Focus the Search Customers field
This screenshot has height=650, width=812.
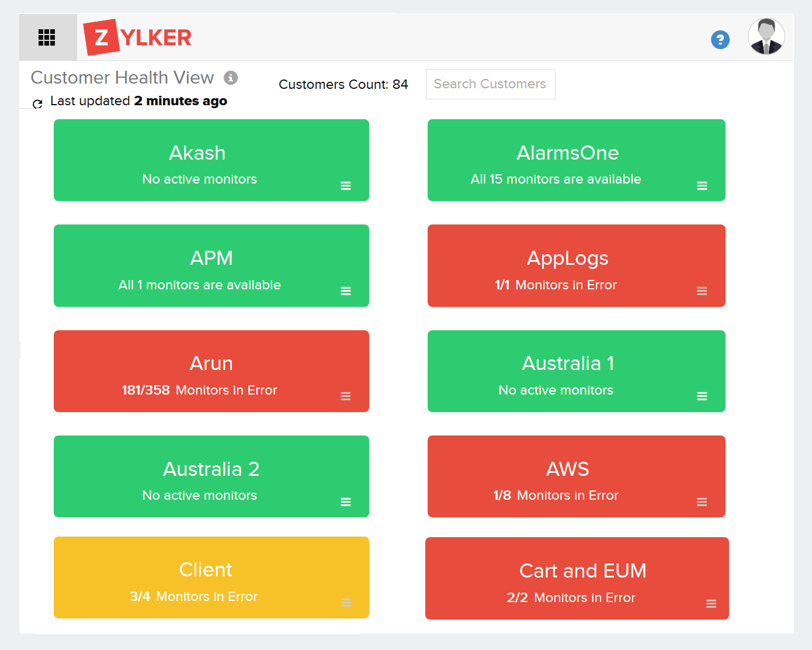pyautogui.click(x=490, y=84)
